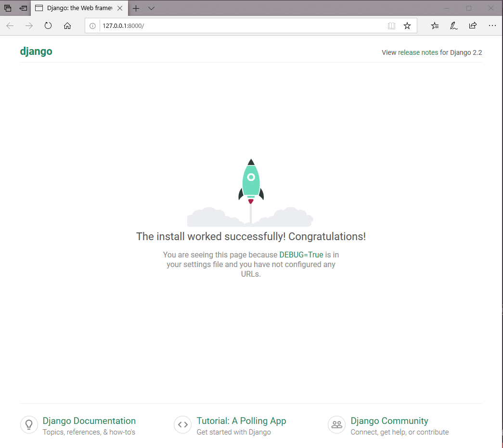Image resolution: width=503 pixels, height=448 pixels.
Task: Select the Django: the Web framework tab
Action: [79, 8]
